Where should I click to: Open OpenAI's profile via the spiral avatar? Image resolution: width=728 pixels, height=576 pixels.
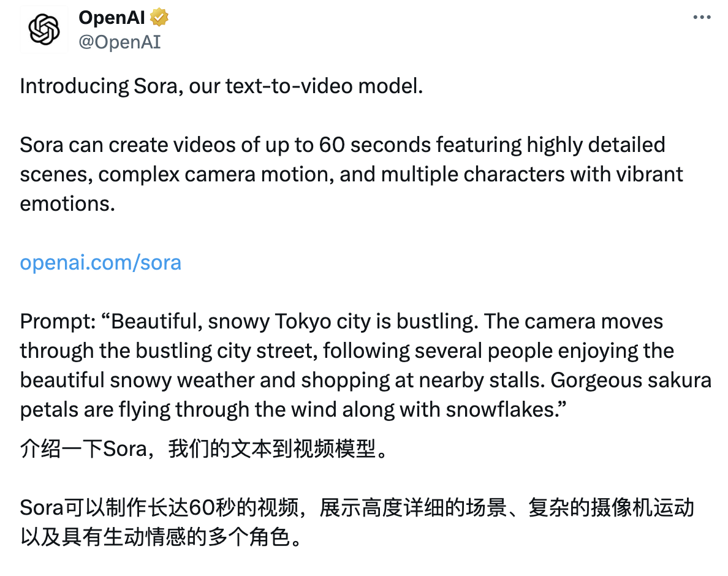44,29
